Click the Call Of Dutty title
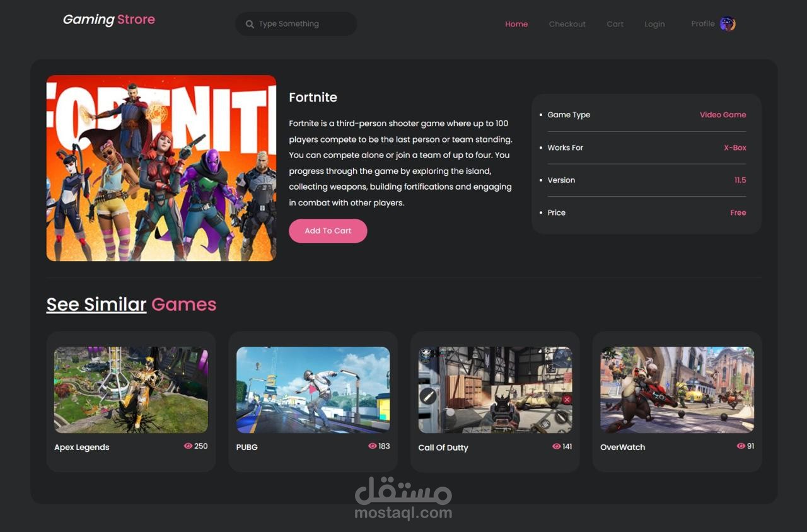 tap(443, 448)
